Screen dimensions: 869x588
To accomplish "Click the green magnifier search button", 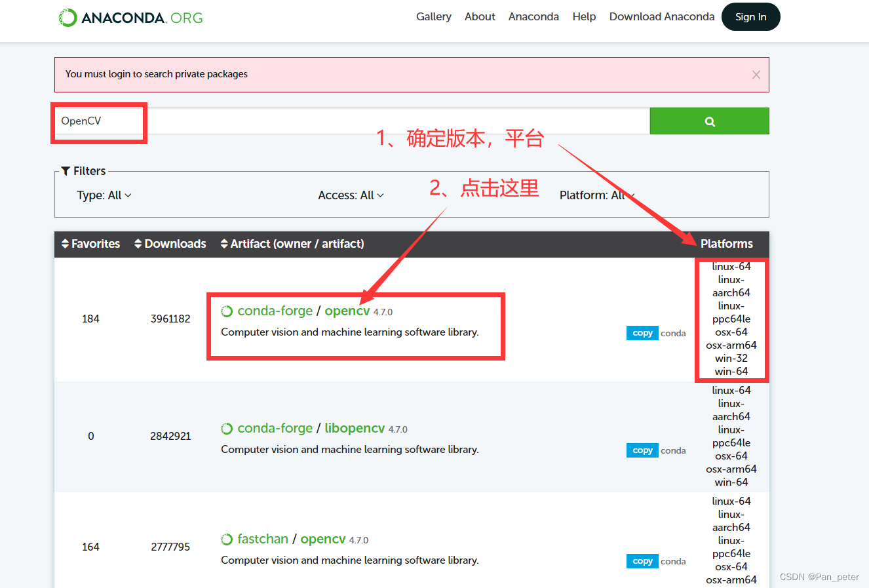I will click(x=709, y=121).
